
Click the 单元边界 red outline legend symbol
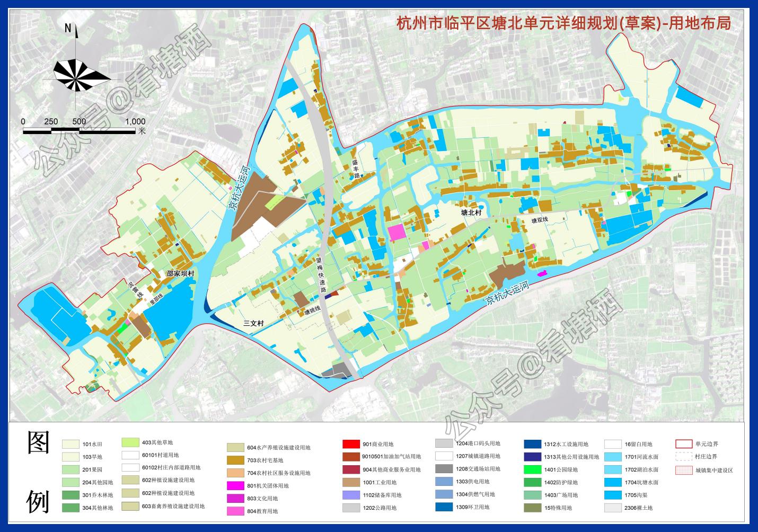tap(684, 444)
